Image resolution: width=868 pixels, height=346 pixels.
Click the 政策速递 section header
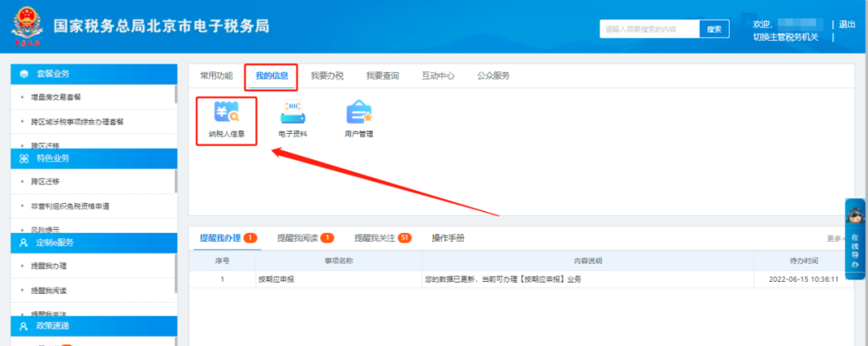(94, 326)
